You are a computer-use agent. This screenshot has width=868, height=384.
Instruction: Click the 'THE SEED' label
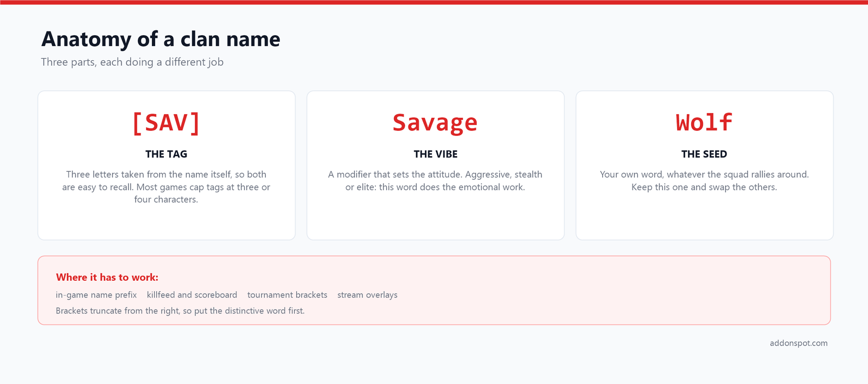704,154
